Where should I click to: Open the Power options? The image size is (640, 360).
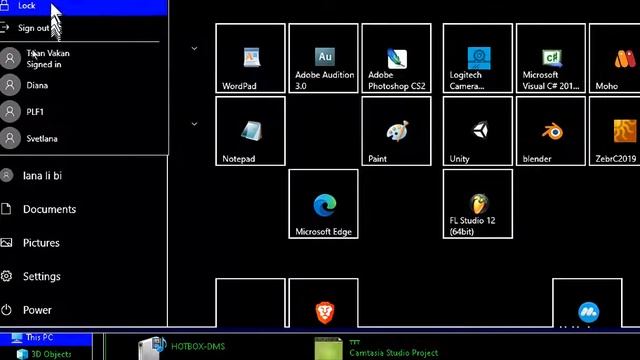83,310
